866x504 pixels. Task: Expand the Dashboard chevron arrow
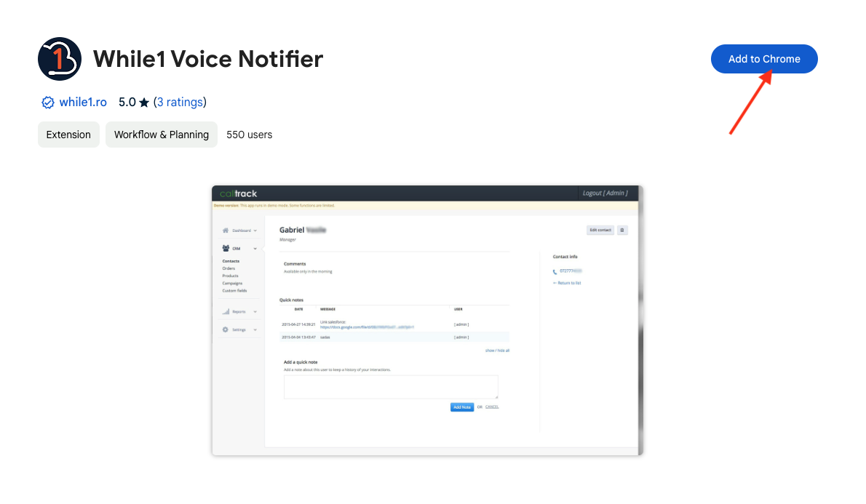click(x=255, y=231)
